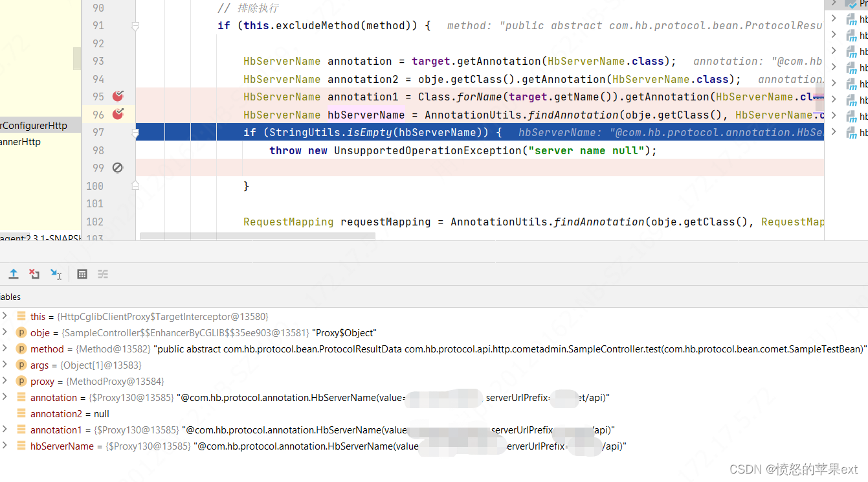Toggle the breakpoint on line 96
This screenshot has height=482, width=868.
pos(118,115)
